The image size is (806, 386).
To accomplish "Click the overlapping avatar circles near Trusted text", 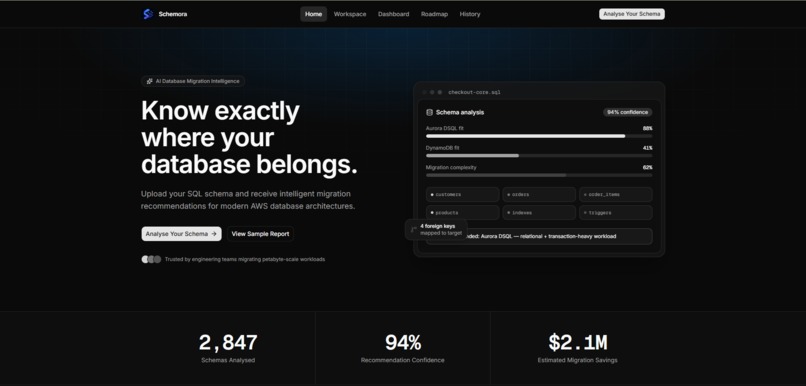I will pos(151,260).
